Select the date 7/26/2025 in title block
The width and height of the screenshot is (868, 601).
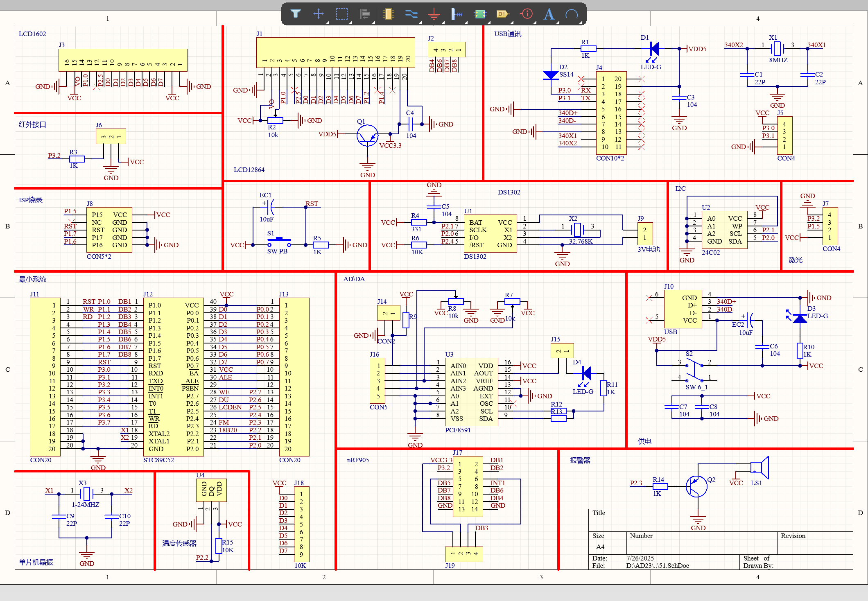click(640, 558)
